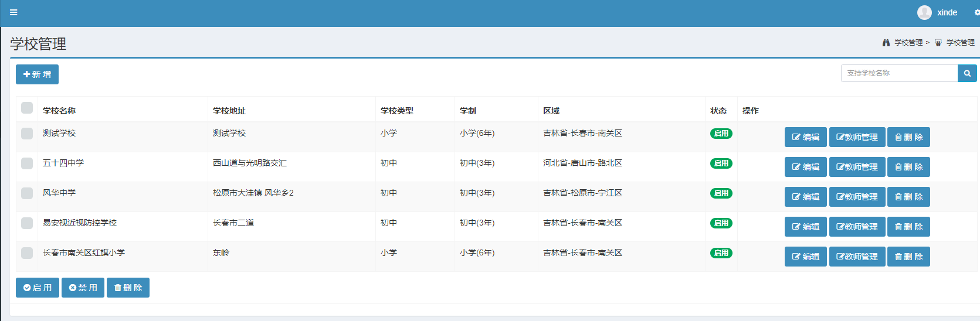Toggle the hamburger sidebar menu
The height and width of the screenshot is (321, 980).
pos(13,12)
